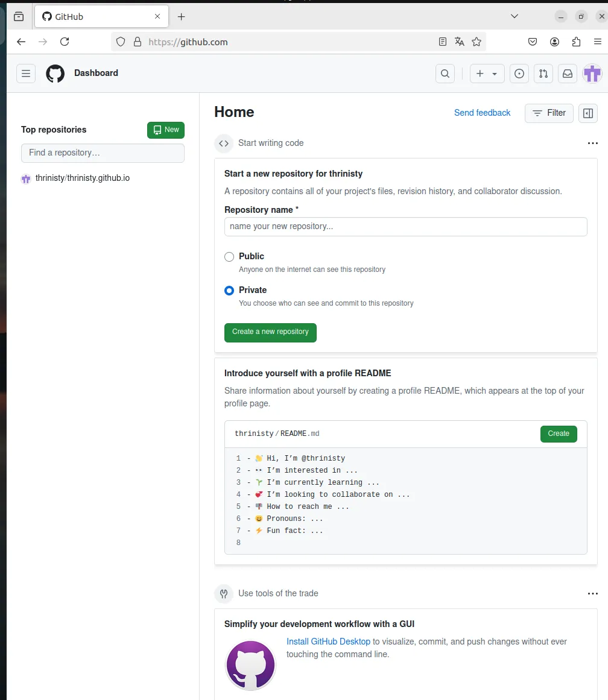The height and width of the screenshot is (700, 608).
Task: Open three-dot menu for Use tools of the trade
Action: coord(592,594)
